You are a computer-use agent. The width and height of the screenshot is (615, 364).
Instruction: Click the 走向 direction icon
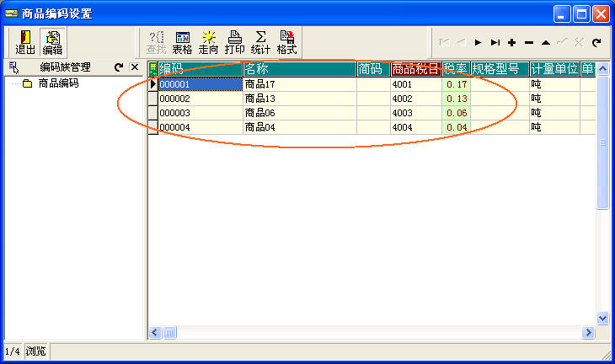point(208,42)
